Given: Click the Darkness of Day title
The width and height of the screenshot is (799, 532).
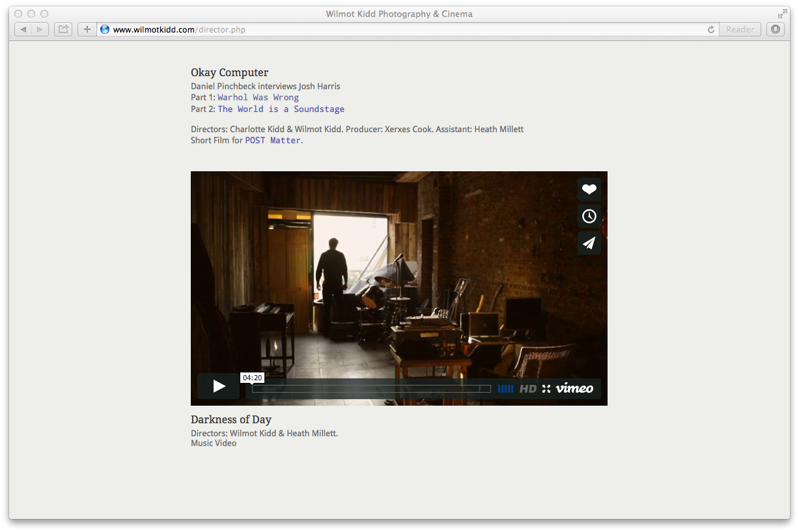Looking at the screenshot, I should [231, 419].
